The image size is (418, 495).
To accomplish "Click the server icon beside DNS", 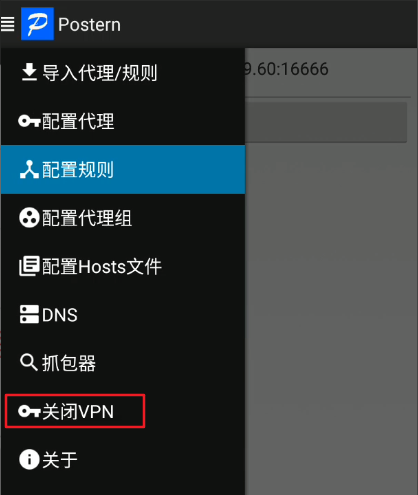I will 29,314.
